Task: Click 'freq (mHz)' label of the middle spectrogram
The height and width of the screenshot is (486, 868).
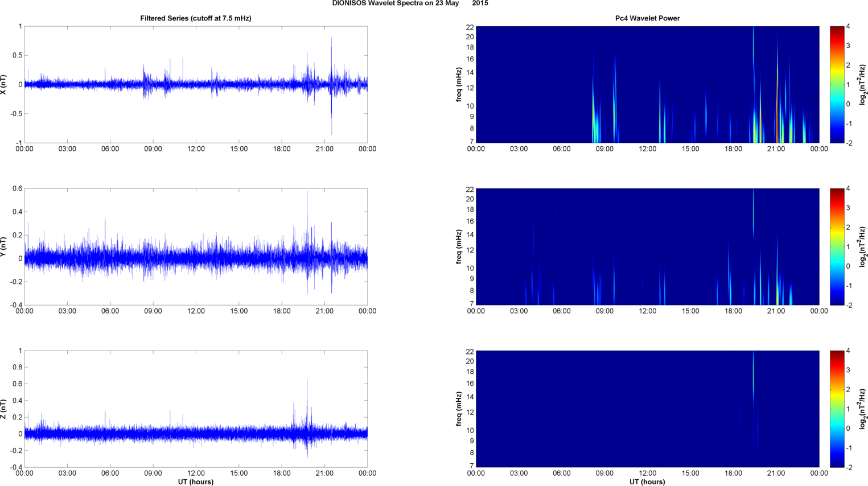Action: [x=459, y=246]
